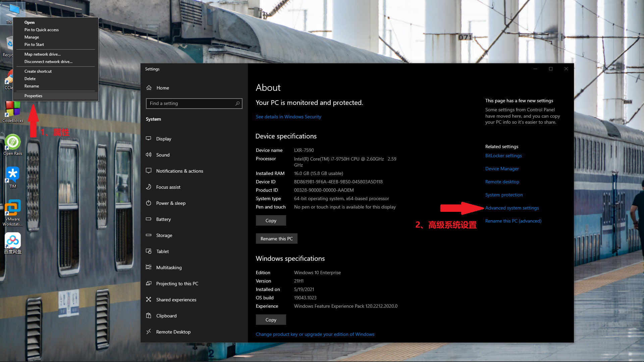The image size is (644, 362).
Task: Open Power & sleep settings
Action: [170, 203]
